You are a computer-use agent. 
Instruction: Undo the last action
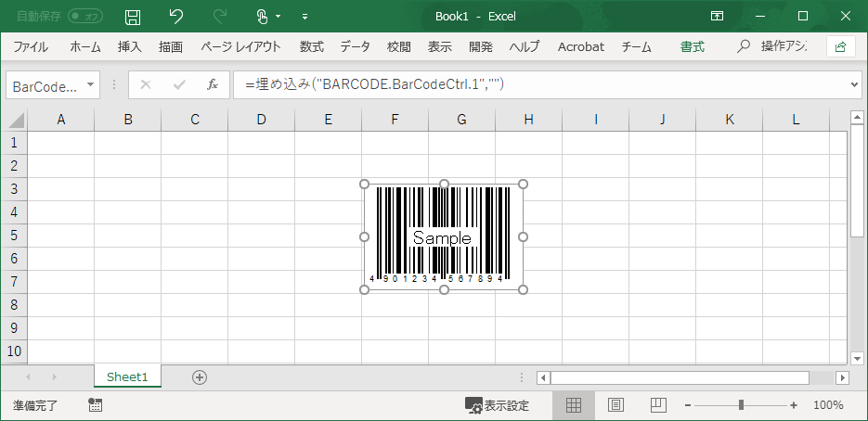coord(176,17)
